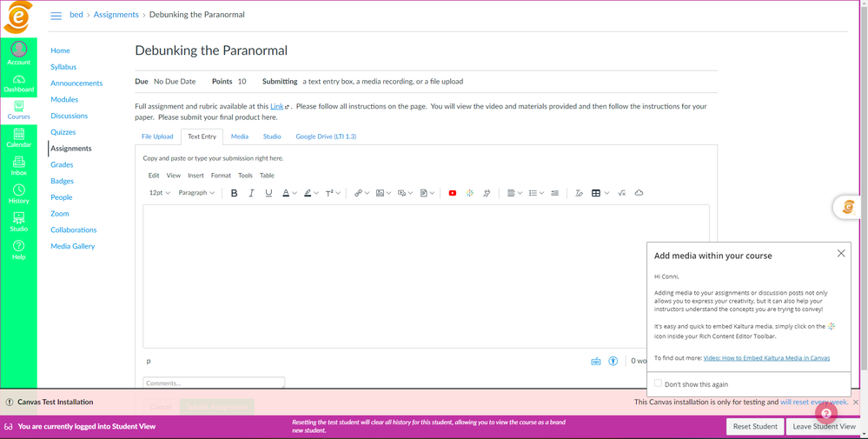The image size is (868, 439).
Task: Open the editor Tools menu
Action: point(245,176)
